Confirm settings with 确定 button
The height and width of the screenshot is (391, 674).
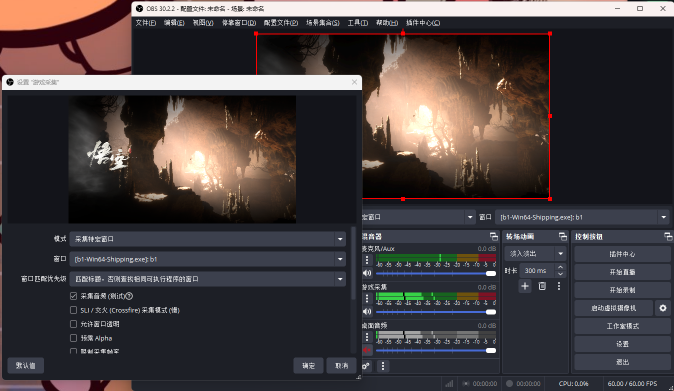click(x=308, y=366)
